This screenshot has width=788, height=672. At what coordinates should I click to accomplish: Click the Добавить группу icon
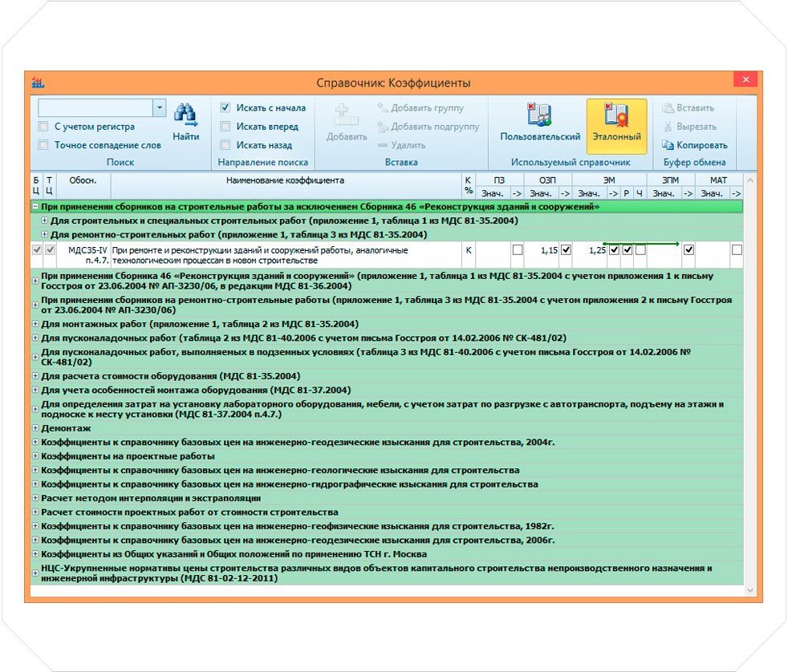pyautogui.click(x=383, y=108)
